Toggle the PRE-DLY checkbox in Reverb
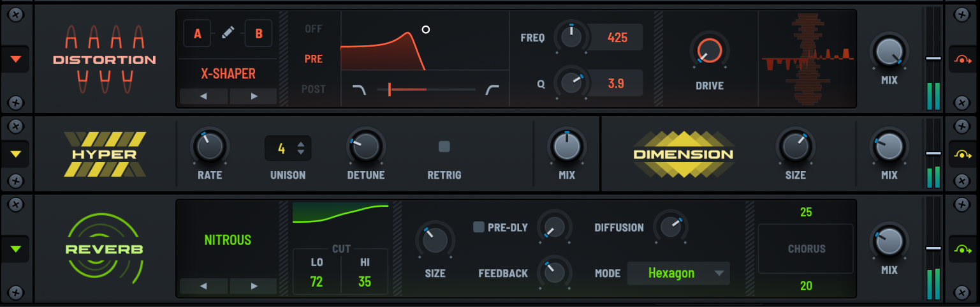Image resolution: width=980 pixels, height=307 pixels. [479, 227]
